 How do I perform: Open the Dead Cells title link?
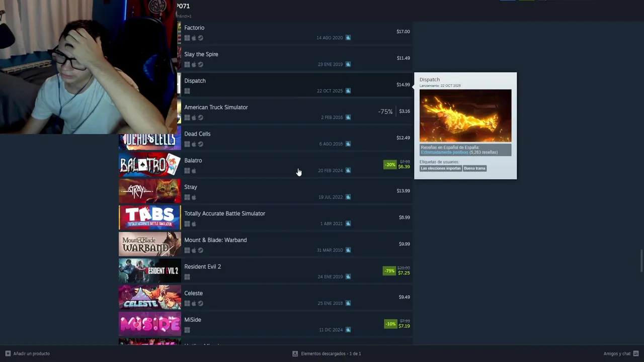point(197,134)
